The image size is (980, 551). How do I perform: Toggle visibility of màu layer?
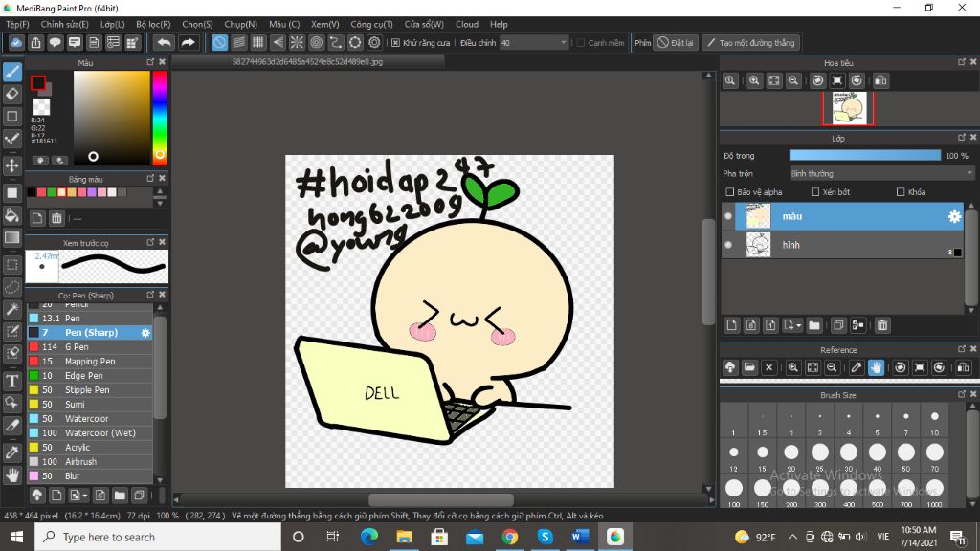point(728,216)
